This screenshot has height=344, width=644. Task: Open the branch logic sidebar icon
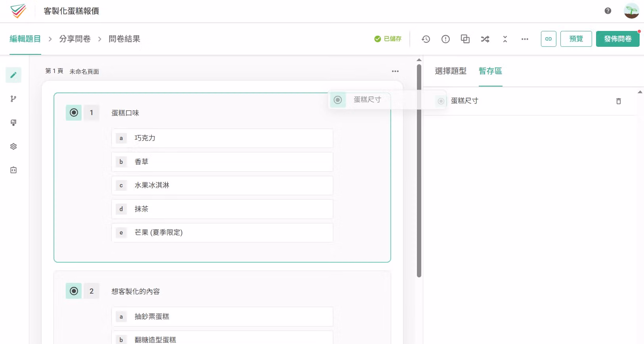tap(13, 99)
